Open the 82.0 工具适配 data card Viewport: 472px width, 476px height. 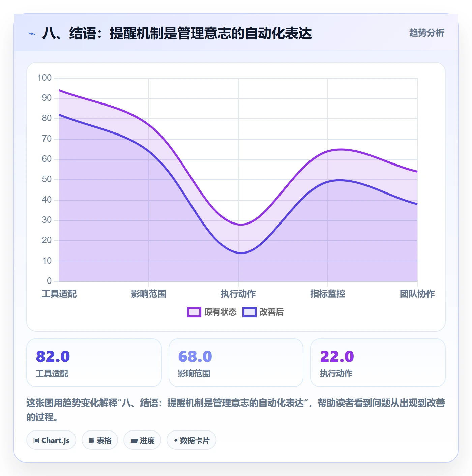(x=94, y=363)
